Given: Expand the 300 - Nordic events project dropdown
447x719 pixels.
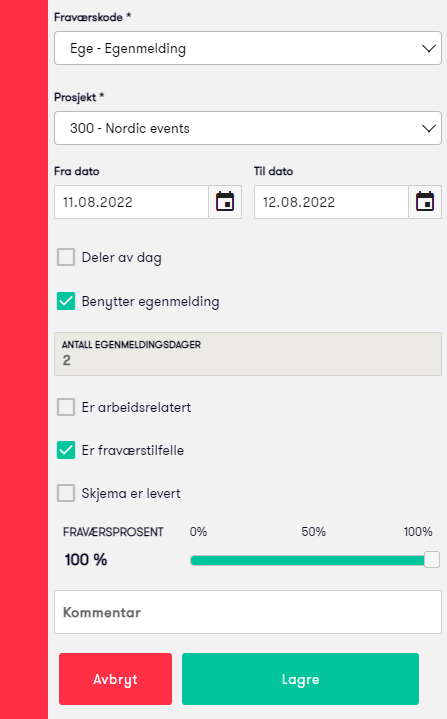Looking at the screenshot, I should click(x=248, y=128).
